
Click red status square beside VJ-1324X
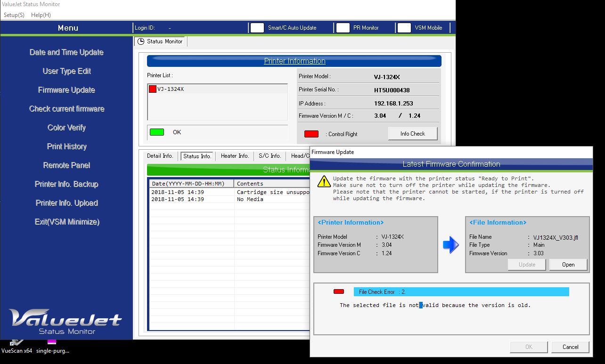pos(153,89)
